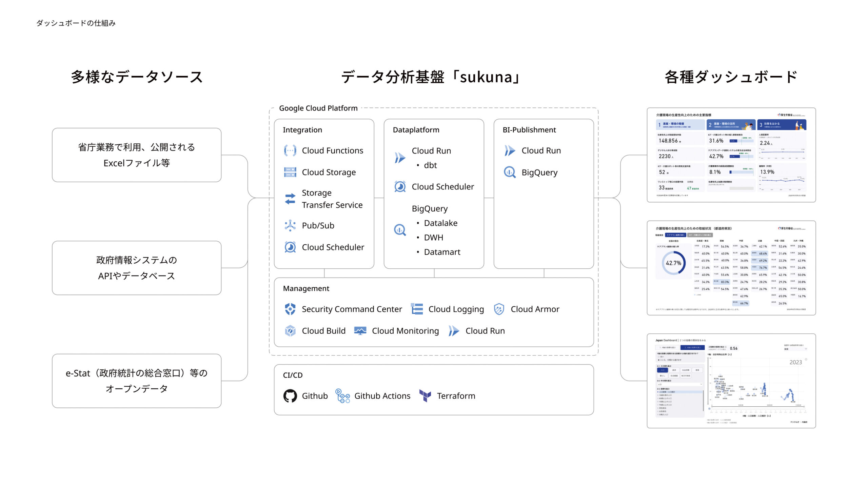This screenshot has height=488, width=868.
Task: Click the Storage Transfer Service arrows icon
Action: click(x=290, y=199)
